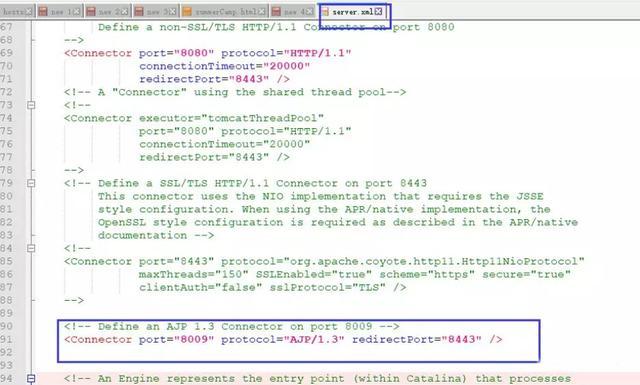
Task: Click the port="8080" value on line 69
Action: (176, 53)
